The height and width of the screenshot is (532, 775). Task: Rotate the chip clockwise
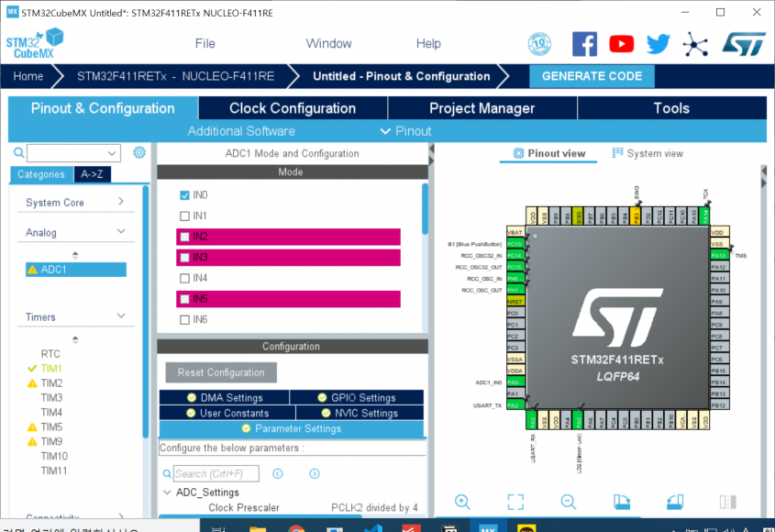[x=622, y=502]
